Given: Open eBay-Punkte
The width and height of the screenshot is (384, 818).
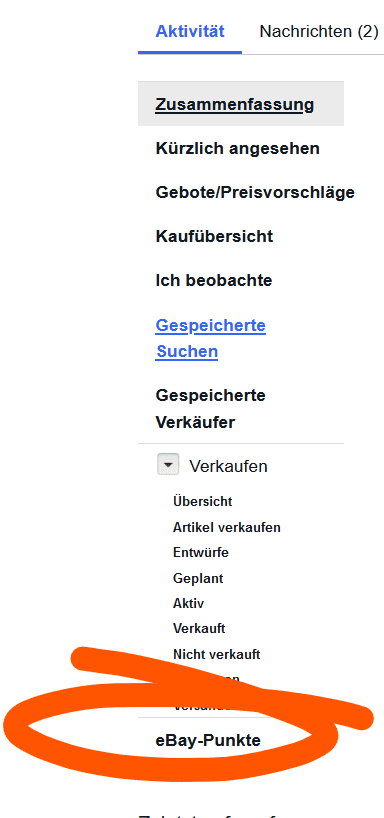Looking at the screenshot, I should (x=208, y=740).
